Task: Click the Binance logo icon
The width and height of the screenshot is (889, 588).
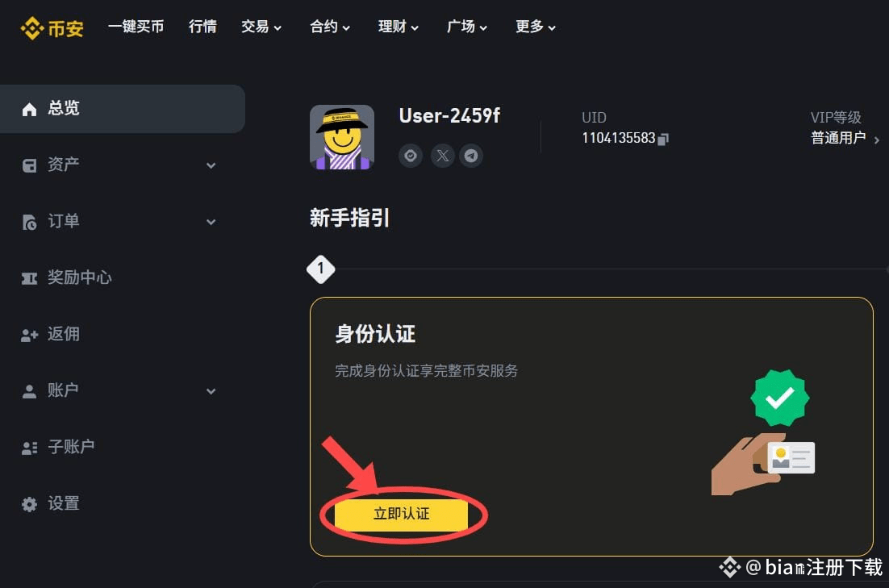Action: [31, 27]
